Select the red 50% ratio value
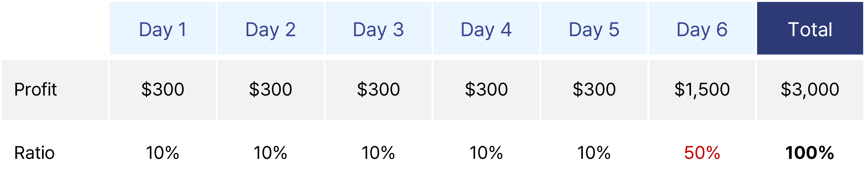The image size is (868, 186). click(702, 153)
